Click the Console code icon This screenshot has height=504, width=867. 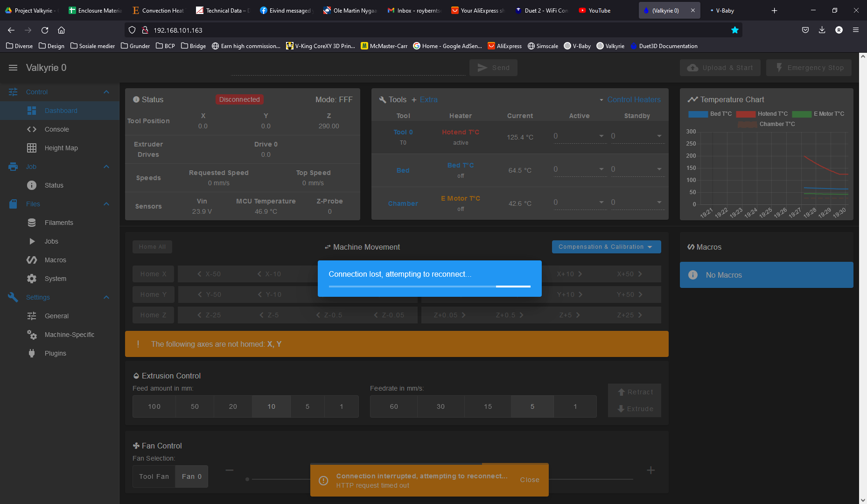pyautogui.click(x=32, y=129)
